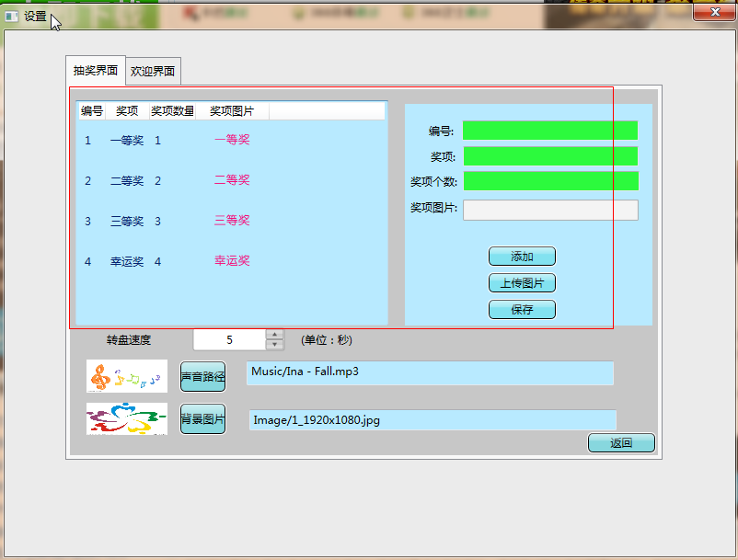Click the 保存 button
Viewport: 738px width, 560px height.
[522, 309]
